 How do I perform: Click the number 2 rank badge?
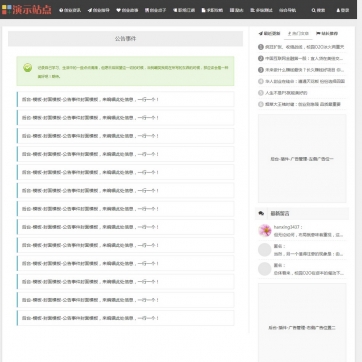pyautogui.click(x=261, y=58)
